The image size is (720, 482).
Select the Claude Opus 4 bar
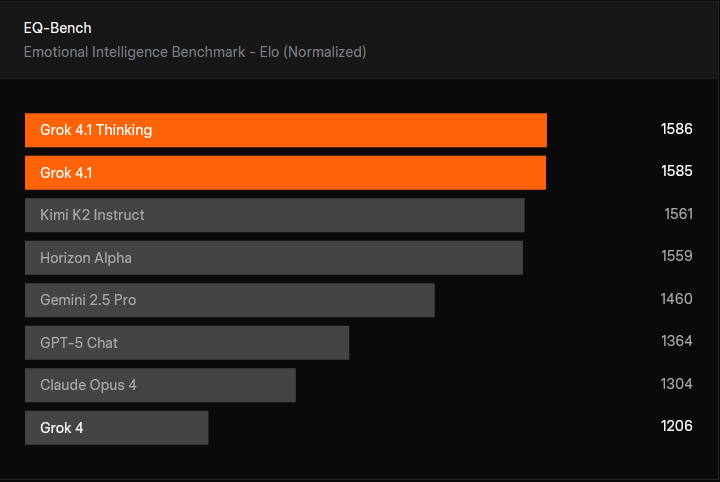(x=160, y=385)
